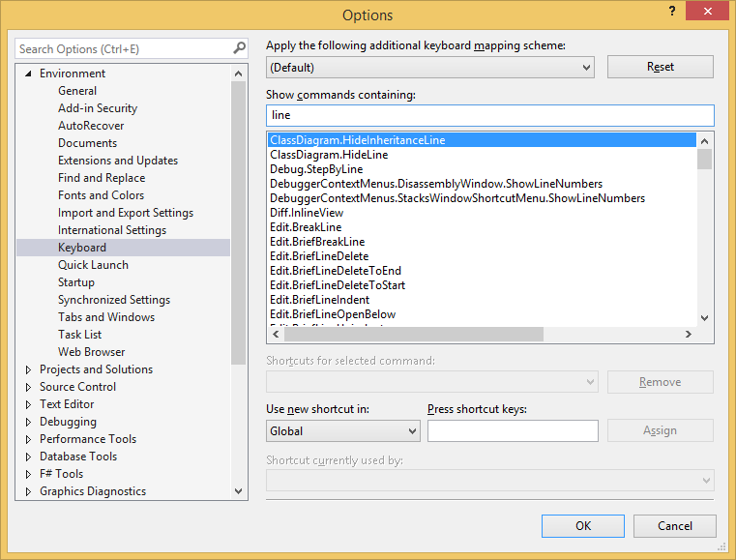Click command list scroll left arrow

pos(276,335)
